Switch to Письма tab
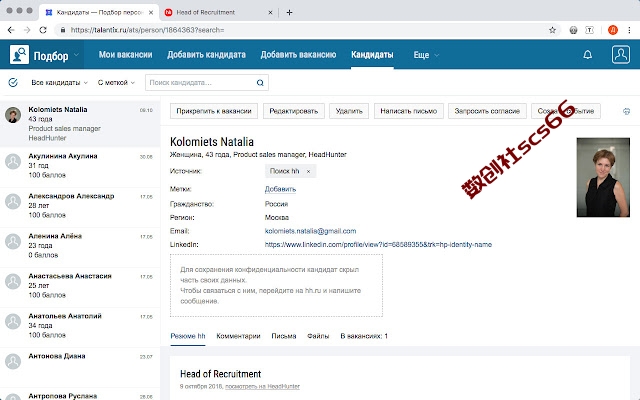 pos(284,336)
